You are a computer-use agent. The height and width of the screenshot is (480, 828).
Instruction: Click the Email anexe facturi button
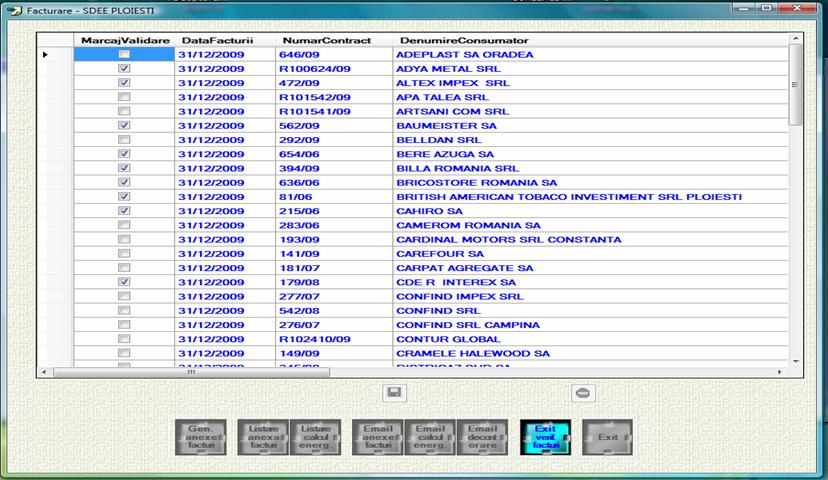pos(378,437)
